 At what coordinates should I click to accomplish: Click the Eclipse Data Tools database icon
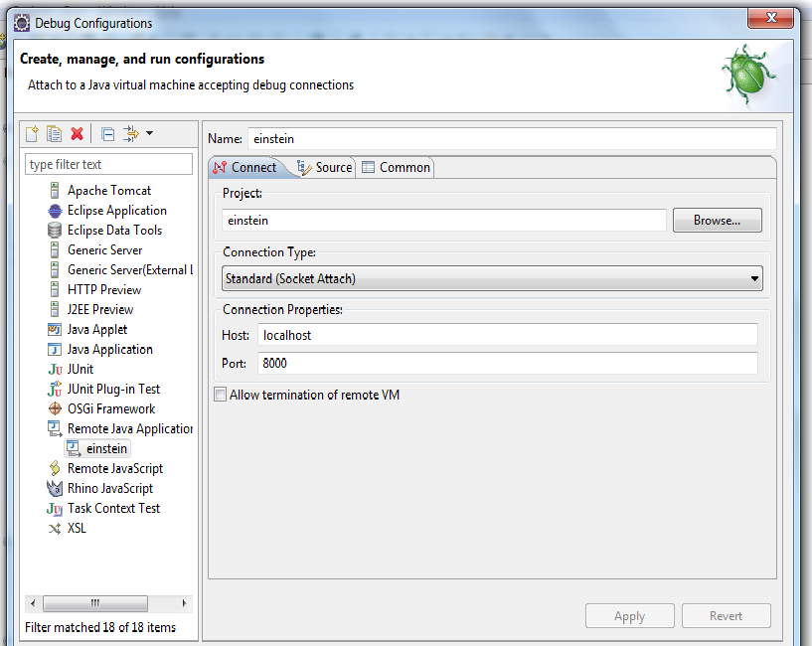tap(55, 230)
